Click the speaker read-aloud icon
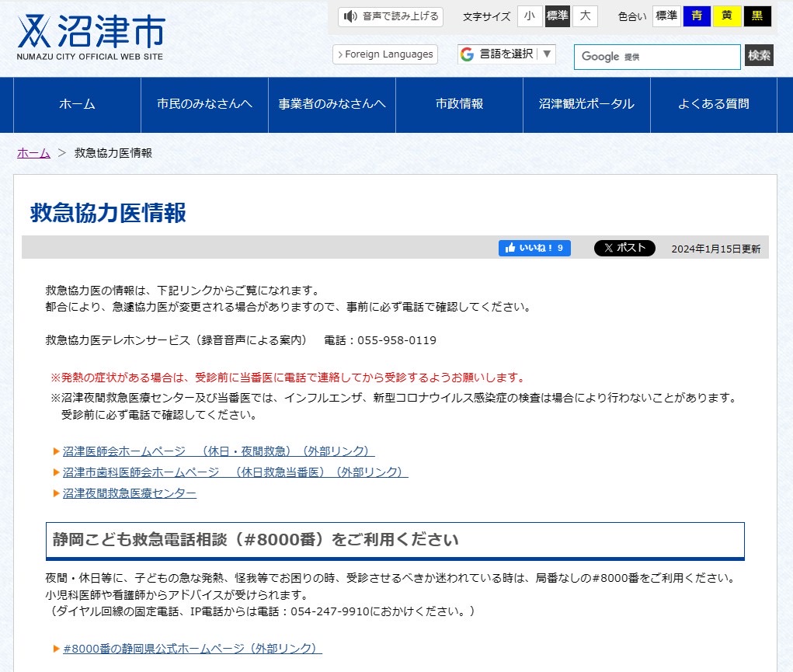 [350, 16]
